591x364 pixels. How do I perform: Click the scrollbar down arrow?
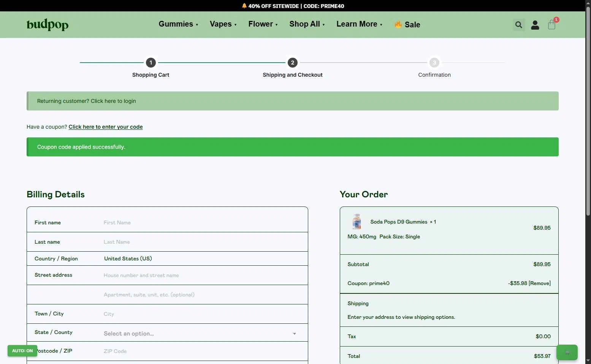[588, 361]
